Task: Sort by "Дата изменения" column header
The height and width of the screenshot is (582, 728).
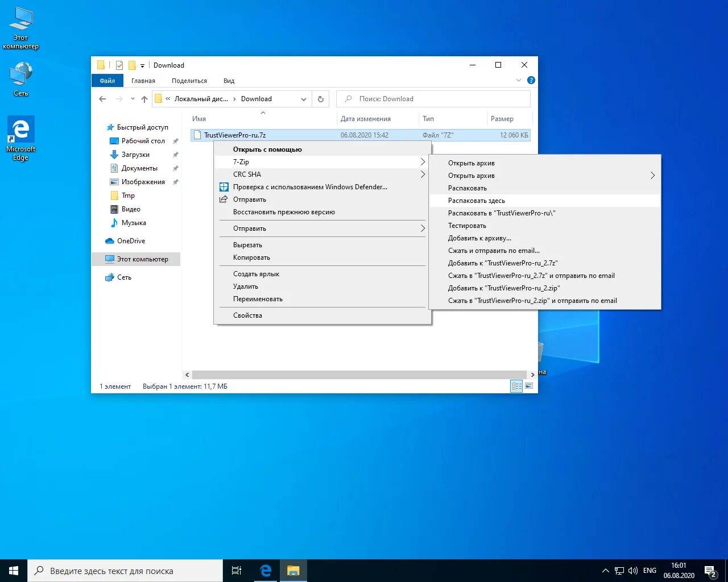Action: pyautogui.click(x=378, y=119)
